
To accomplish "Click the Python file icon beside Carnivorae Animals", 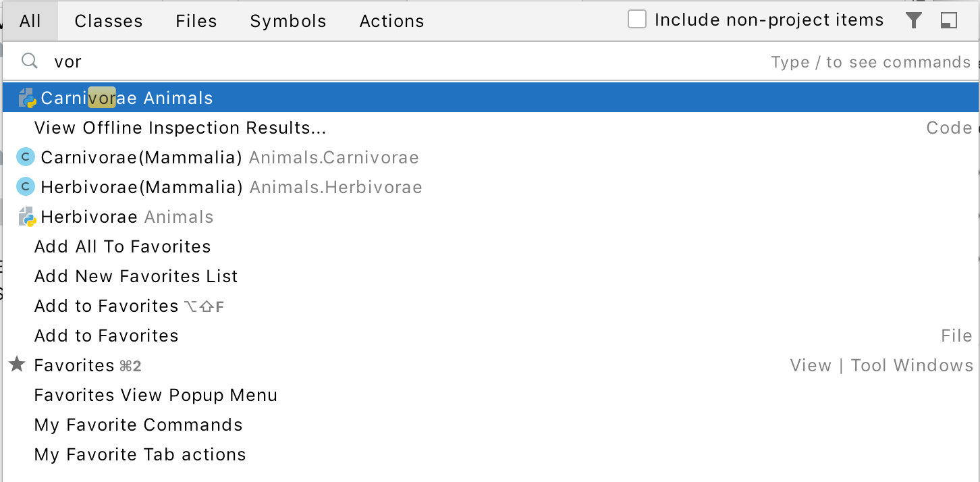I will tap(24, 97).
